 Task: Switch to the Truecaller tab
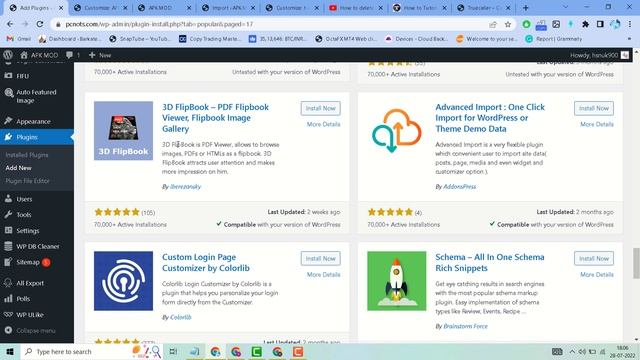click(x=484, y=8)
